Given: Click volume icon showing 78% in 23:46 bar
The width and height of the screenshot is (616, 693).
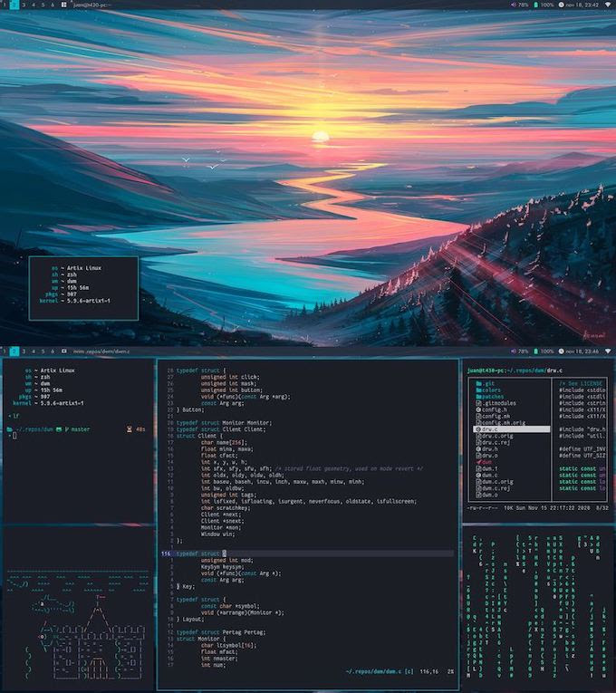Looking at the screenshot, I should [514, 351].
